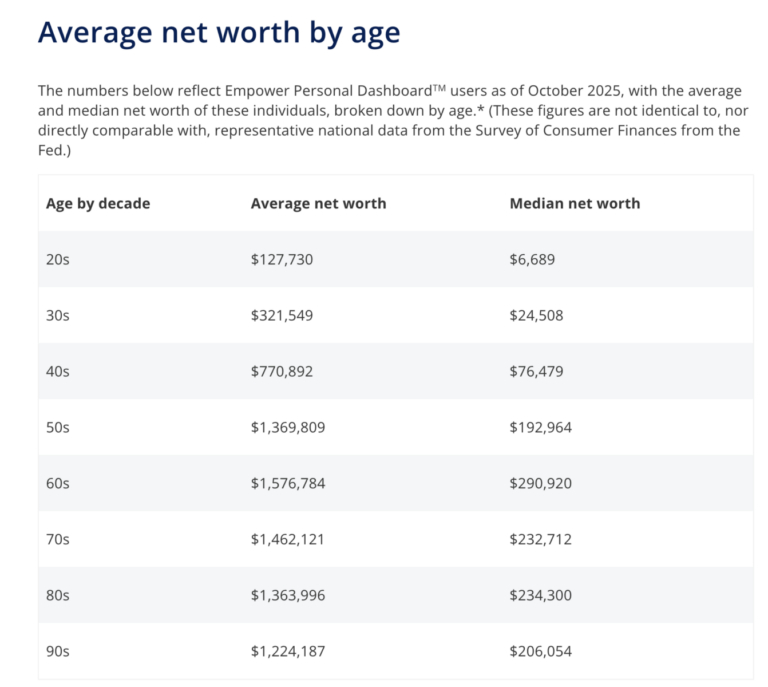Select the 20s age row label
768x687 pixels.
click(58, 259)
